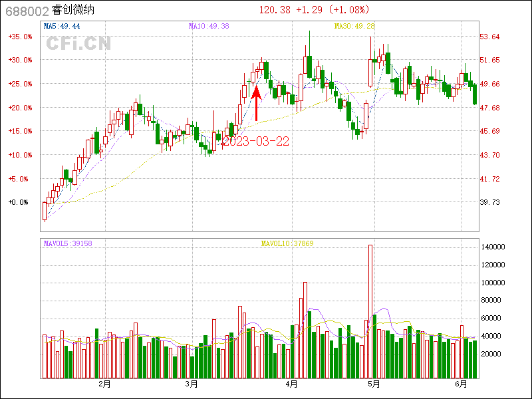Select the MAVOL10:37869 volume label

coord(287,243)
